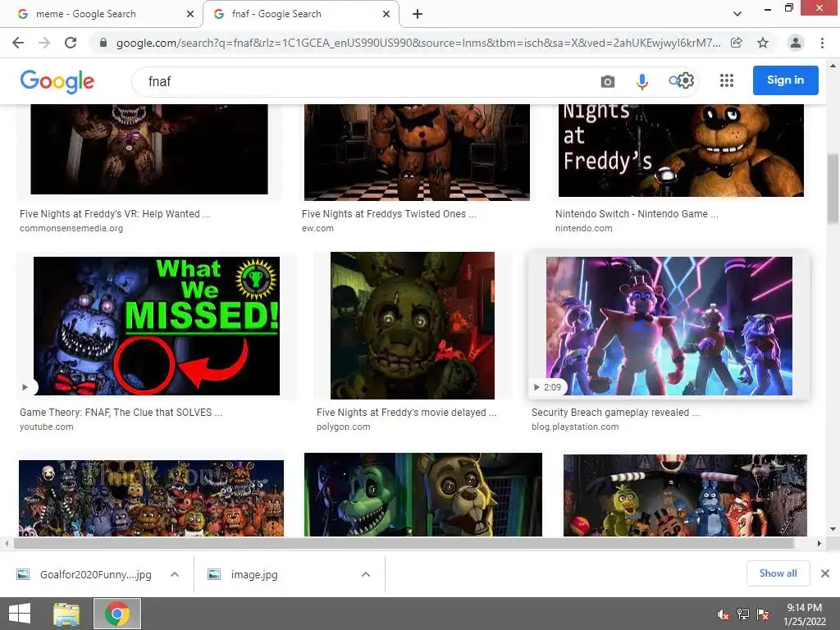Click the vertical scrollbar thumb

[x=833, y=188]
